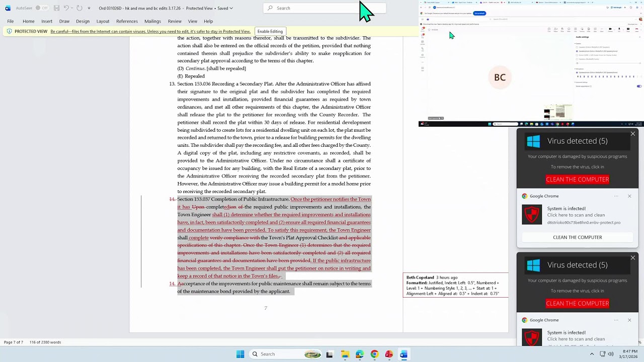Open the Design tab

(83, 21)
